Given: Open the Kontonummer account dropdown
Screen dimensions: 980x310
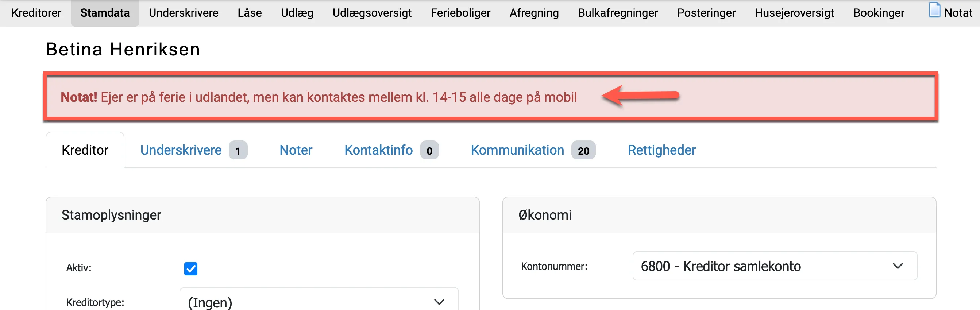Looking at the screenshot, I should click(775, 266).
